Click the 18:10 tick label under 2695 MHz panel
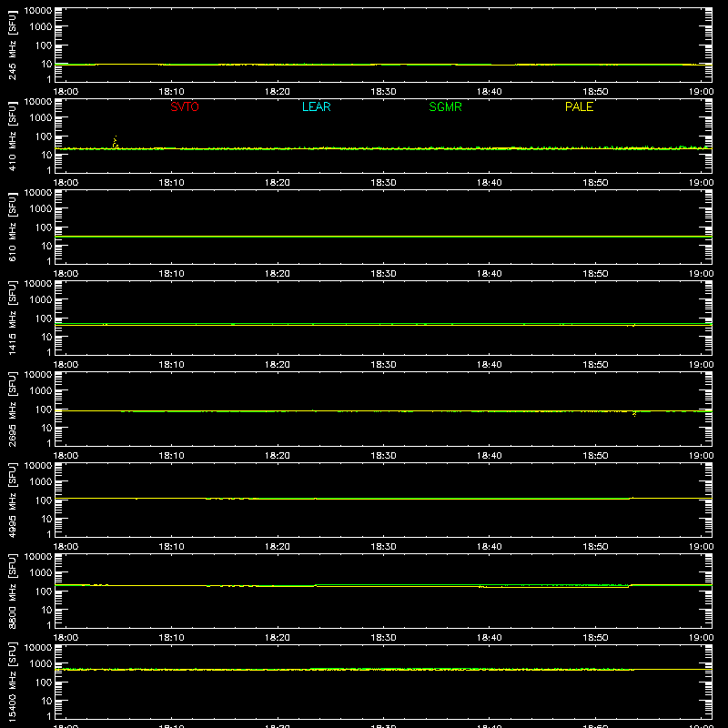This screenshot has width=728, height=728. [172, 456]
